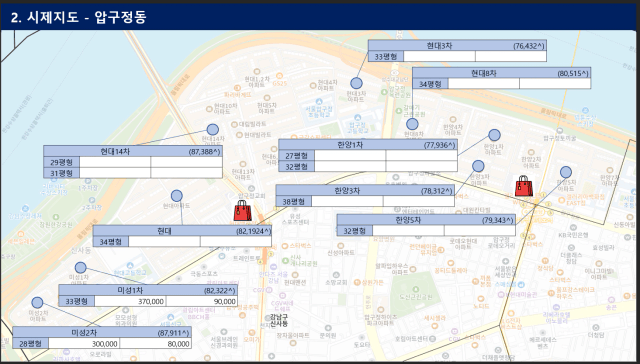This screenshot has width=640, height=364.
Task: Click the 미성2차 circle marker
Action: click(37, 302)
